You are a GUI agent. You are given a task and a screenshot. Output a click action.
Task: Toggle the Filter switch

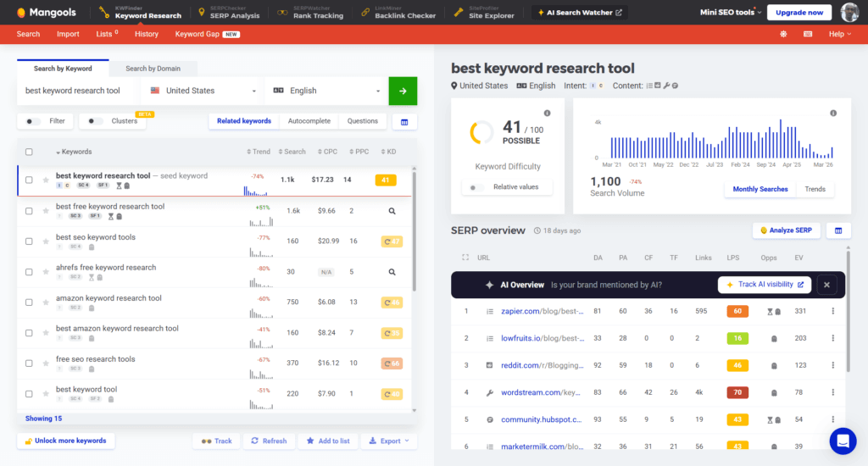(x=31, y=121)
